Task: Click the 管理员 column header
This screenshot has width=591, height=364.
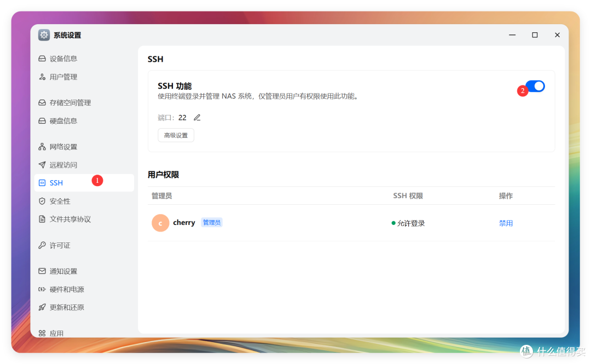Action: coord(161,196)
